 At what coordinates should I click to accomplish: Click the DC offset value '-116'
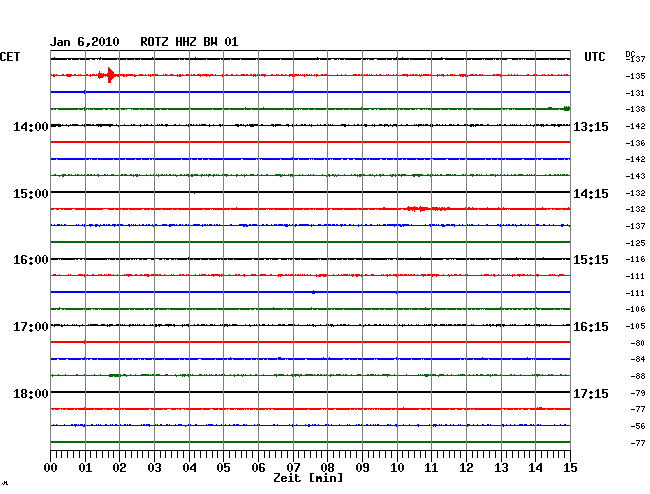pos(635,259)
